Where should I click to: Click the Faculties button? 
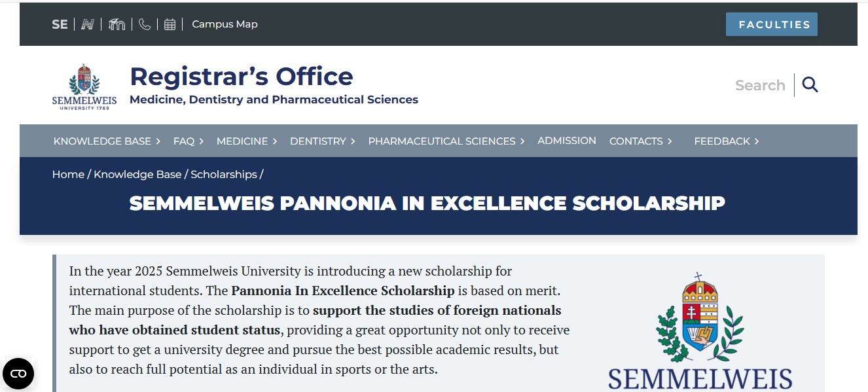click(771, 24)
